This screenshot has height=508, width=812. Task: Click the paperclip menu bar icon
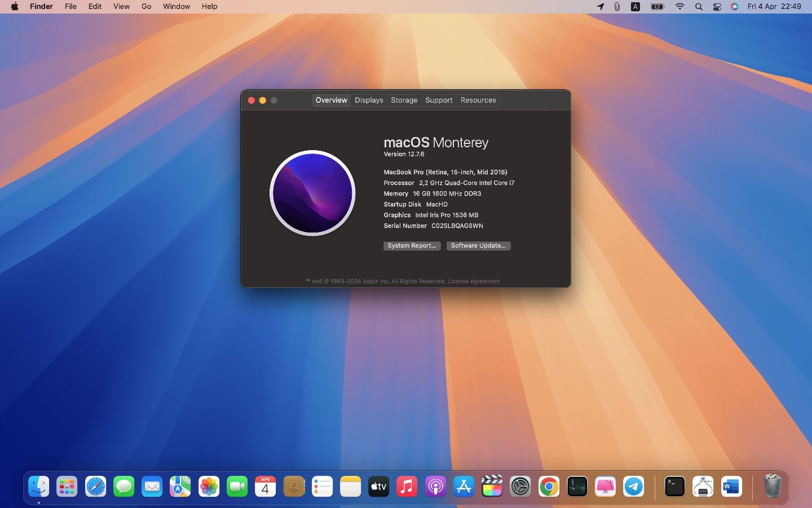pyautogui.click(x=617, y=6)
